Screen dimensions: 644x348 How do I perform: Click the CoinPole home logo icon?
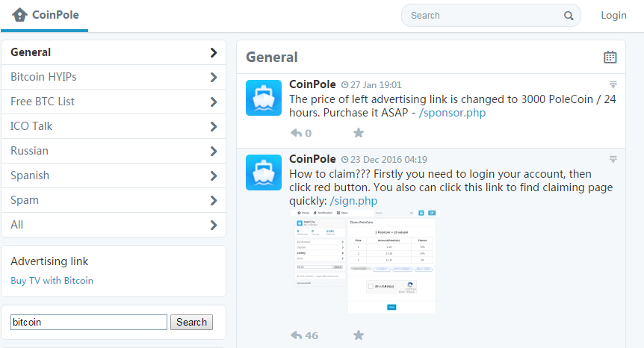point(20,15)
